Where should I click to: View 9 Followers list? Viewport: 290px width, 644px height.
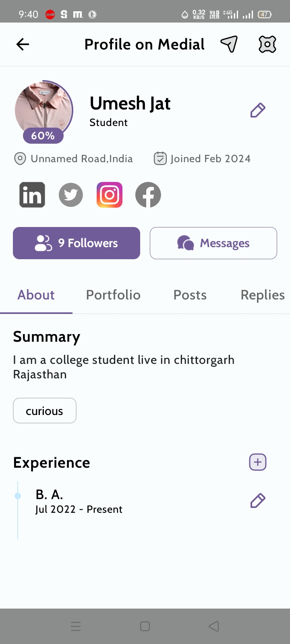pos(77,243)
